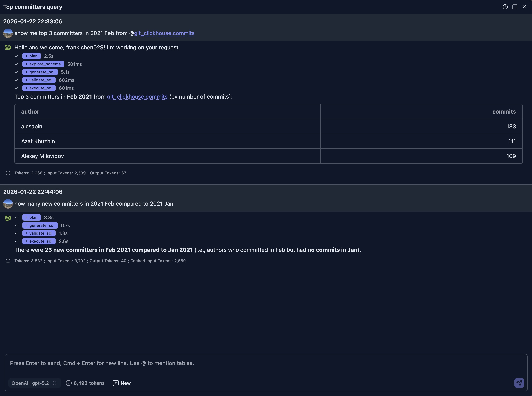Click the info icon beside the first response's token stats
The image size is (532, 396).
click(8, 173)
